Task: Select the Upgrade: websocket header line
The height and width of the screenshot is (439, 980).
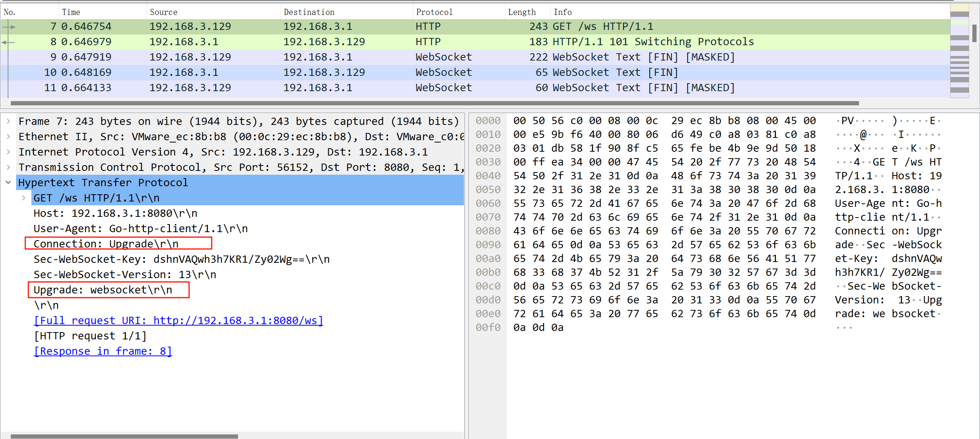Action: pyautogui.click(x=103, y=290)
